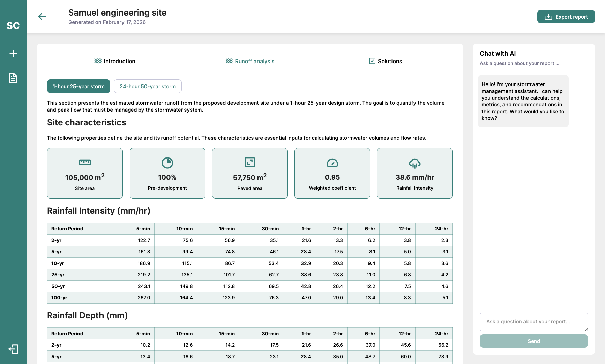This screenshot has height=364, width=605.
Task: Switch to the Introduction tab
Action: point(115,61)
